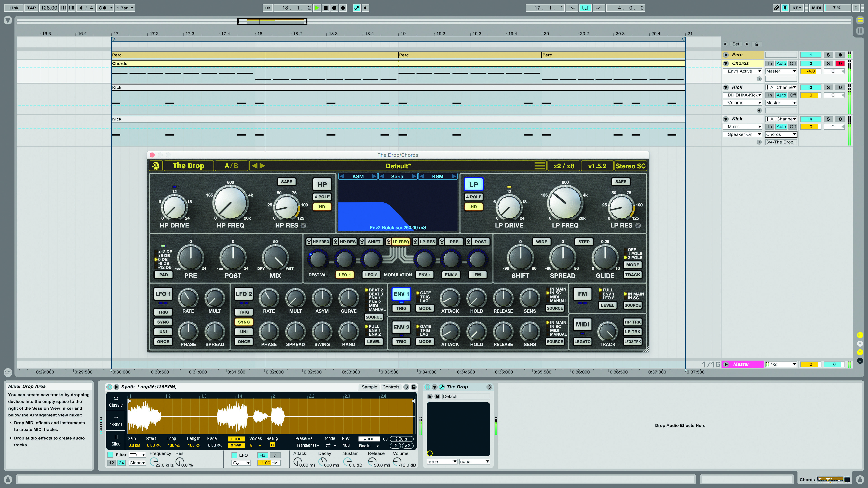Switch to the Sample tab

369,387
